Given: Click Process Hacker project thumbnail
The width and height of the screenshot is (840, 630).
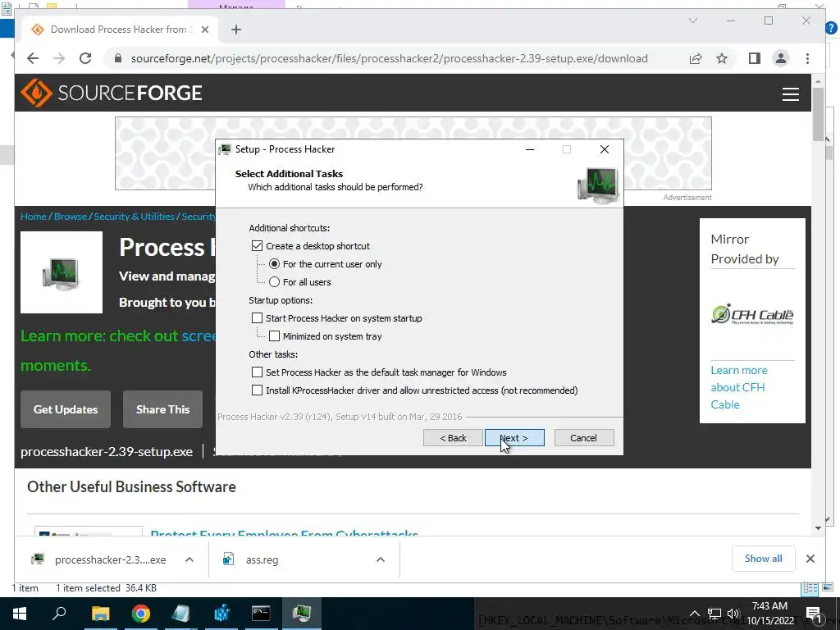Looking at the screenshot, I should click(61, 272).
